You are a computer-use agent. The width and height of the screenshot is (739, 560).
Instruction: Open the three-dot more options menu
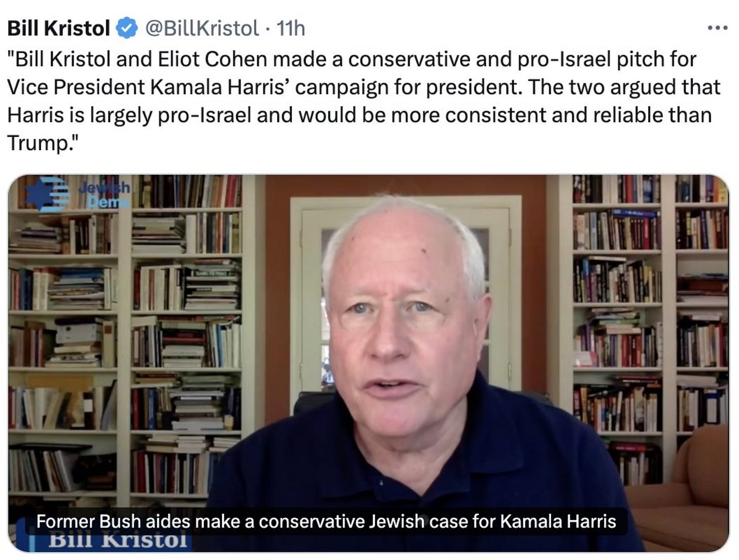717,28
